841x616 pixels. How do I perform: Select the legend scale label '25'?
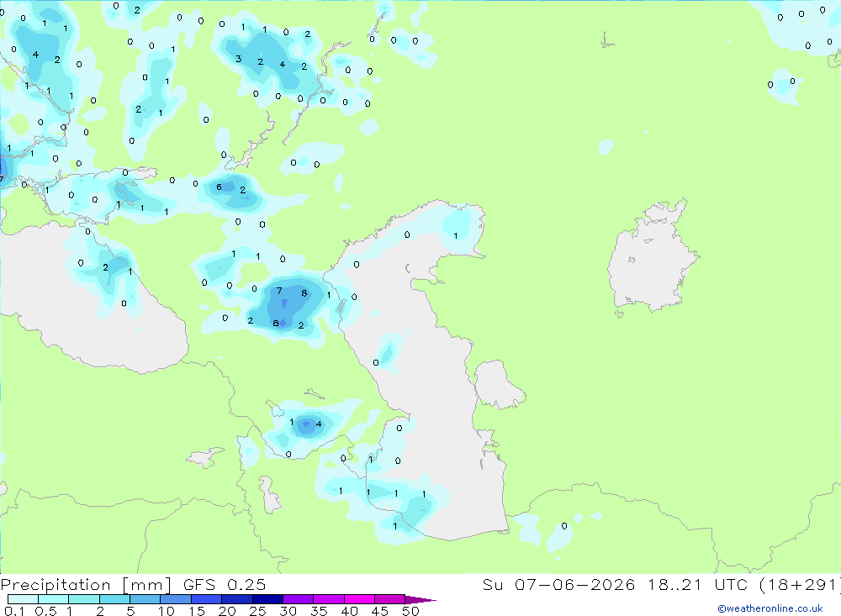(258, 611)
